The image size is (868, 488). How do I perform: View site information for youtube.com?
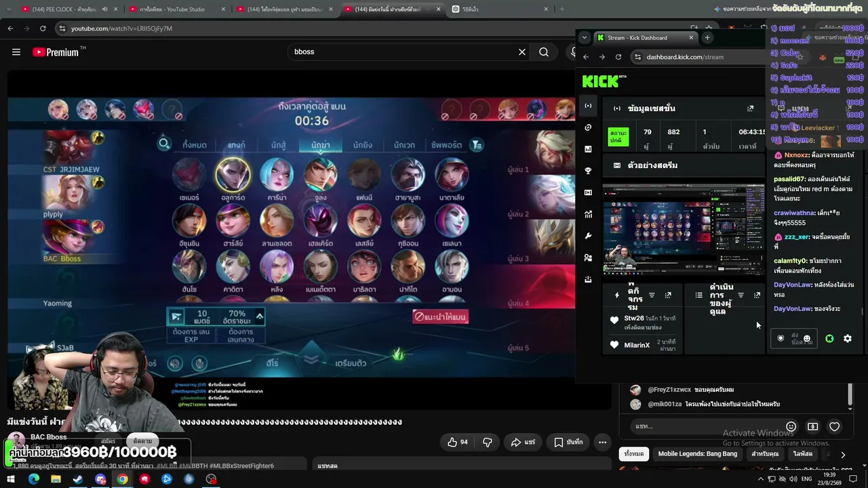point(62,28)
